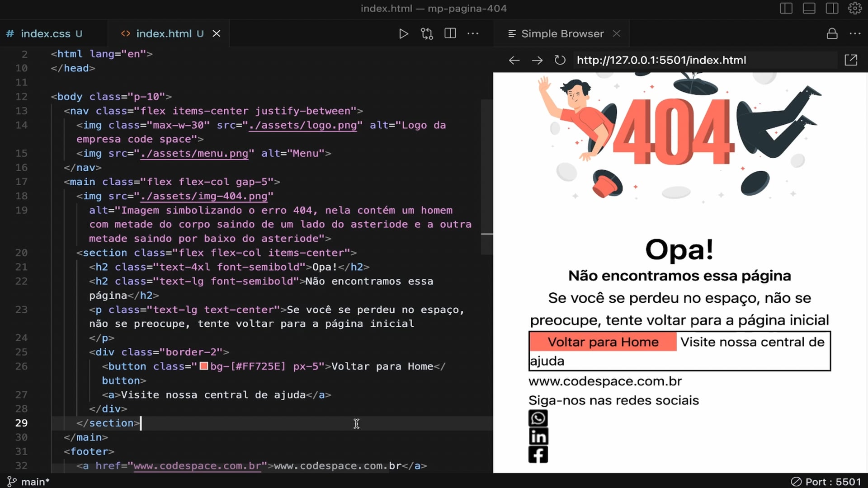Open the compare changes icon
The width and height of the screenshot is (868, 488).
[x=427, y=34]
